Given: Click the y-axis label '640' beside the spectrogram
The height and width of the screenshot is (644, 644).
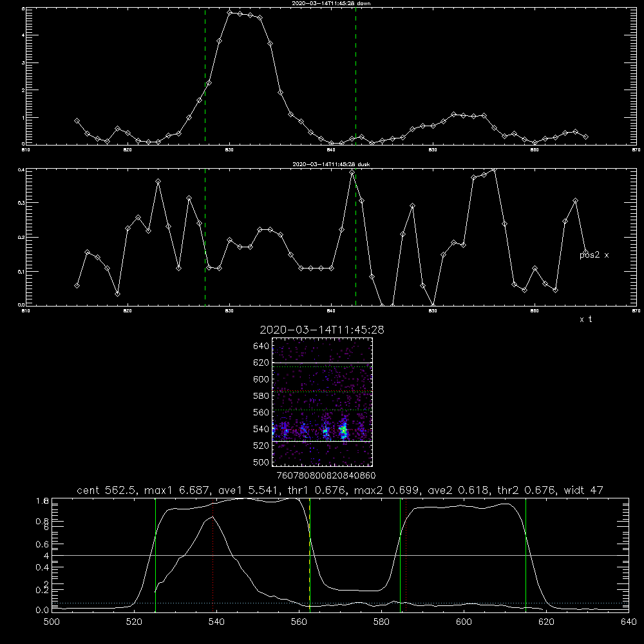Looking at the screenshot, I should (x=261, y=346).
